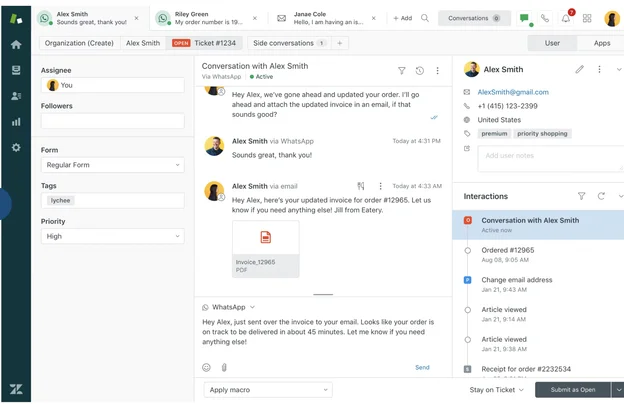The height and width of the screenshot is (404, 624).
Task: Expand Submit as Open status arrow
Action: [618, 390]
